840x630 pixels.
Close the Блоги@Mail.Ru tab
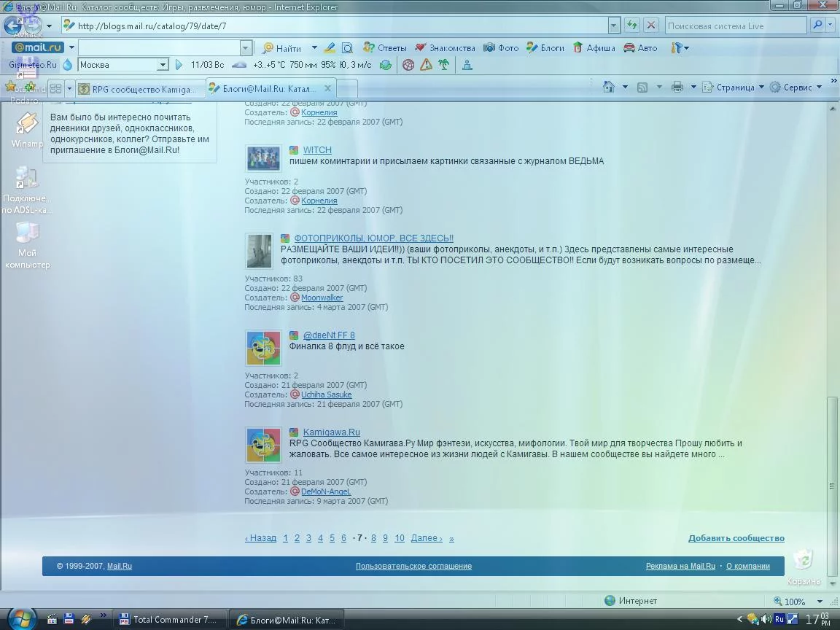(x=328, y=87)
